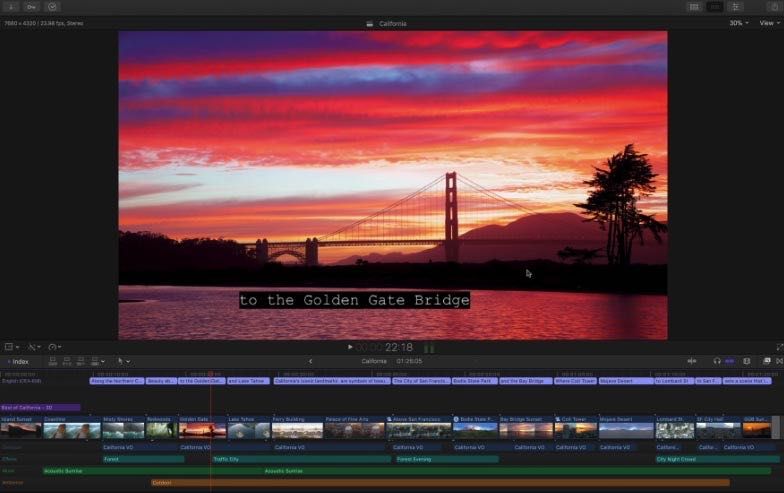The image size is (784, 493).
Task: Show the browser panel grid icon
Action: tap(694, 7)
